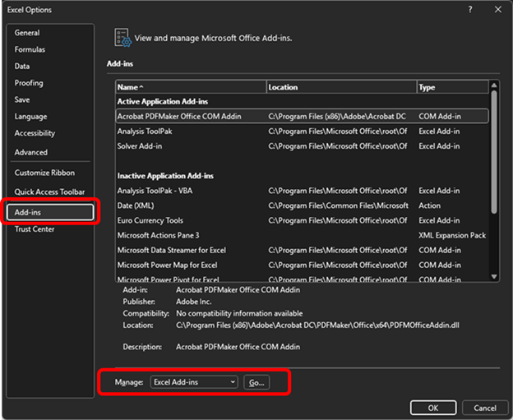Viewport: 513px width, 420px height.
Task: Open the Trust Center page
Action: (x=35, y=229)
